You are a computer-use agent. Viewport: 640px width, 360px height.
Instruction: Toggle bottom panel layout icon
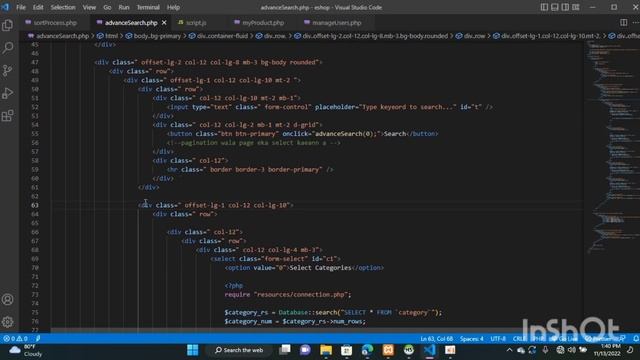(555, 7)
